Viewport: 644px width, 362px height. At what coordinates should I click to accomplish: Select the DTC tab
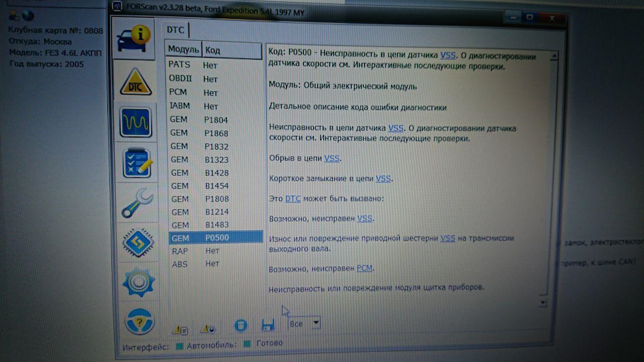click(175, 30)
